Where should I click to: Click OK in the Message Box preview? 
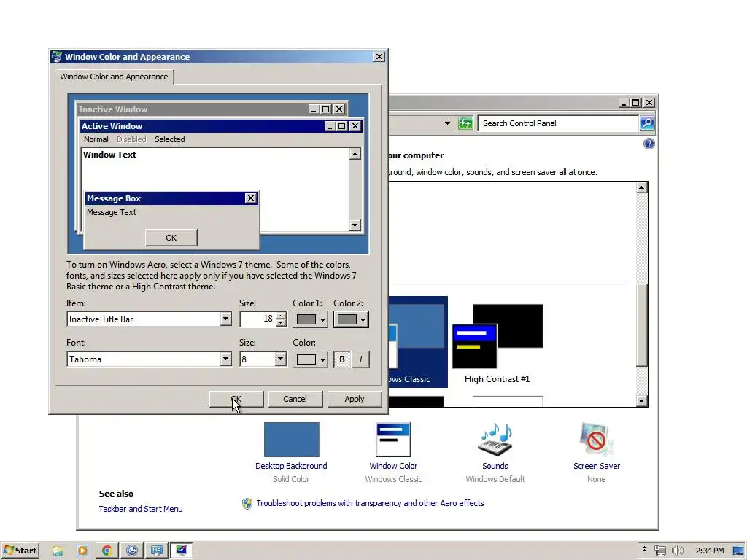click(171, 238)
